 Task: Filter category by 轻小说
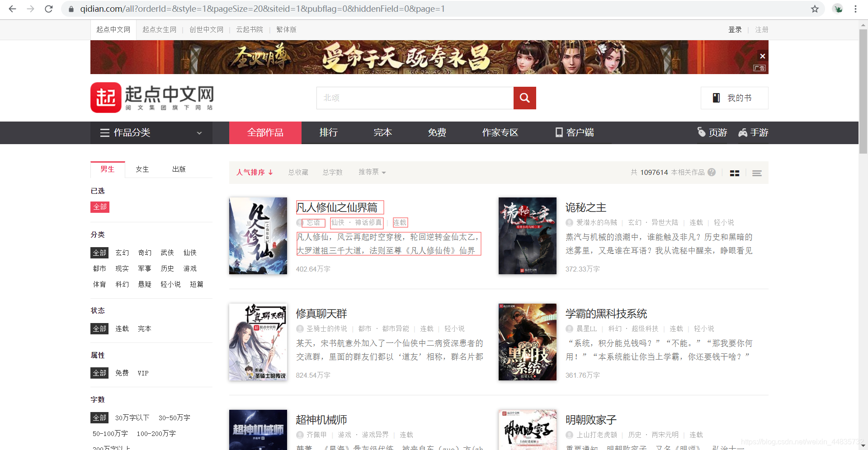click(x=170, y=284)
